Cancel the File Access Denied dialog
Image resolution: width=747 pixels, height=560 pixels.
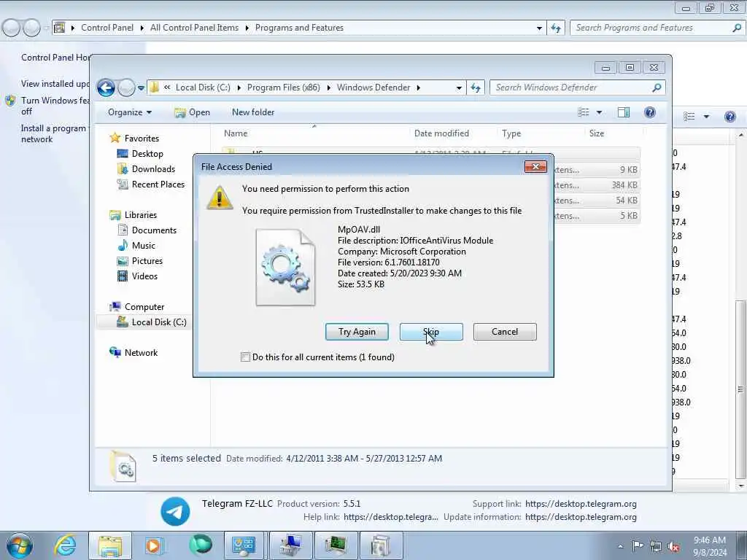[505, 332]
